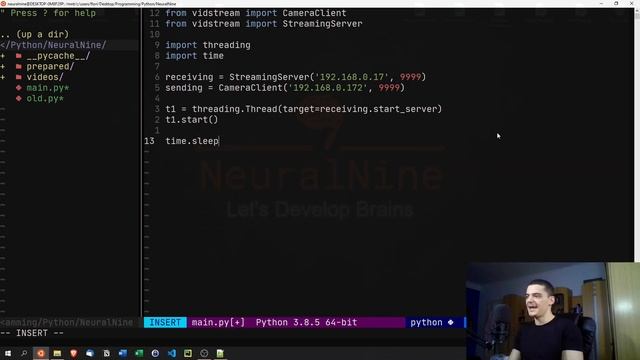
Task: Select the __pycache__/ folder name
Action: [x=58, y=56]
